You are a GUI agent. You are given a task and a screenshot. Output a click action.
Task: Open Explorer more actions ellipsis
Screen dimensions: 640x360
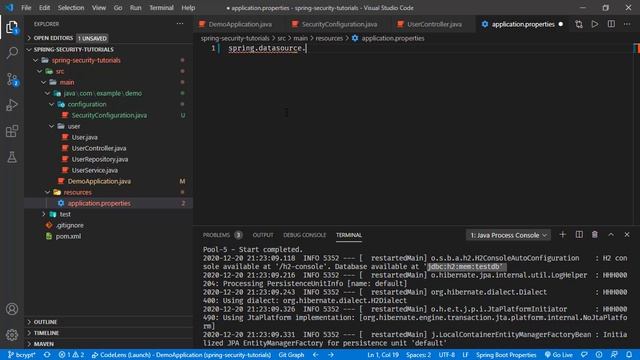pyautogui.click(x=180, y=24)
